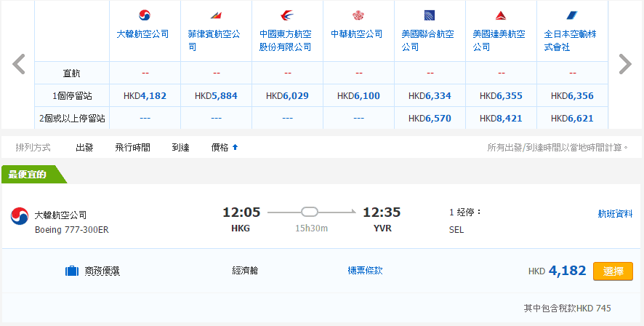Viewport: 644px width, 326px height.
Task: Click the Philippine Airlines logo icon
Action: click(x=216, y=15)
